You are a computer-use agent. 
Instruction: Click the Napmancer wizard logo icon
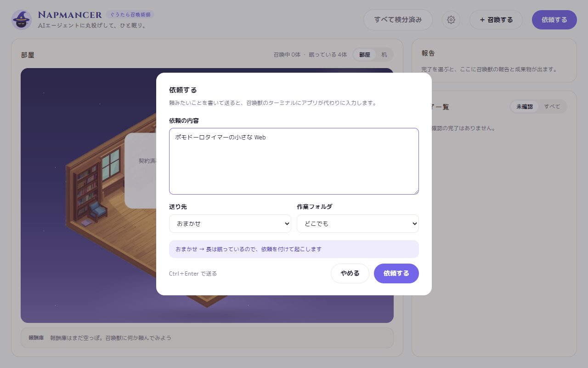[x=21, y=20]
